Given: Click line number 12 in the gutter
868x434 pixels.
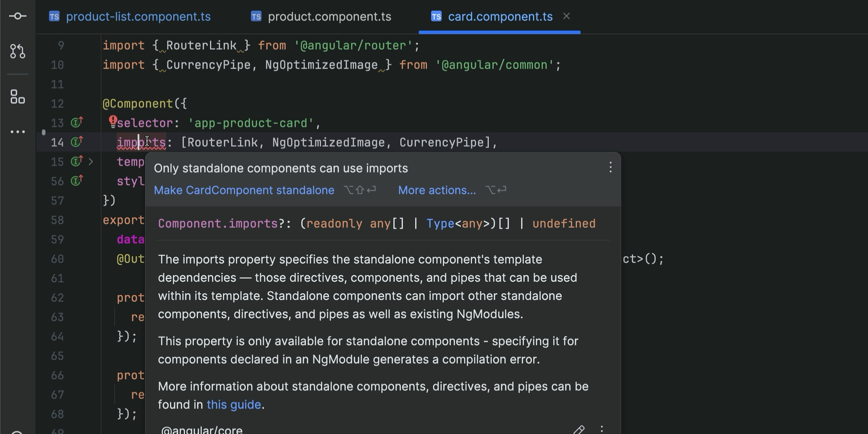Looking at the screenshot, I should [57, 104].
